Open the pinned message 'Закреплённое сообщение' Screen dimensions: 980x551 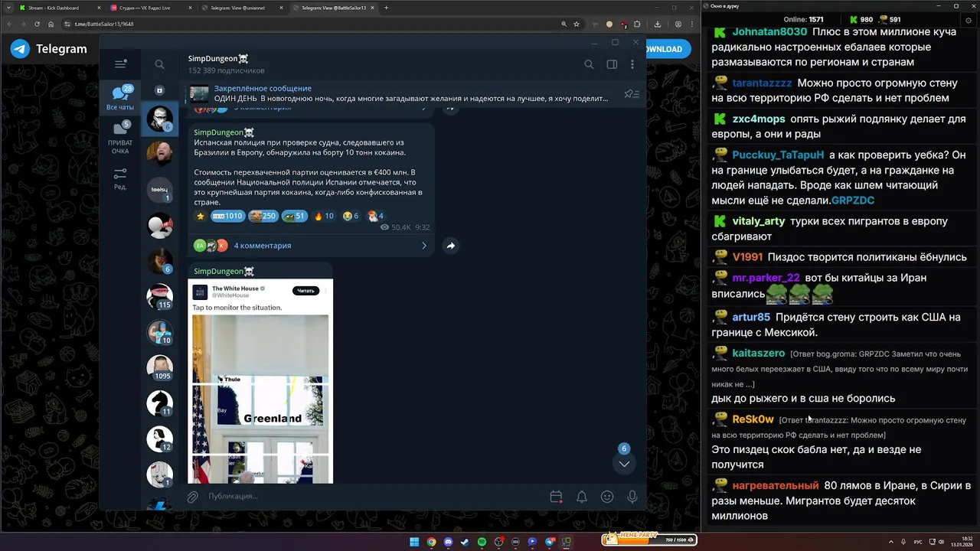(x=398, y=93)
